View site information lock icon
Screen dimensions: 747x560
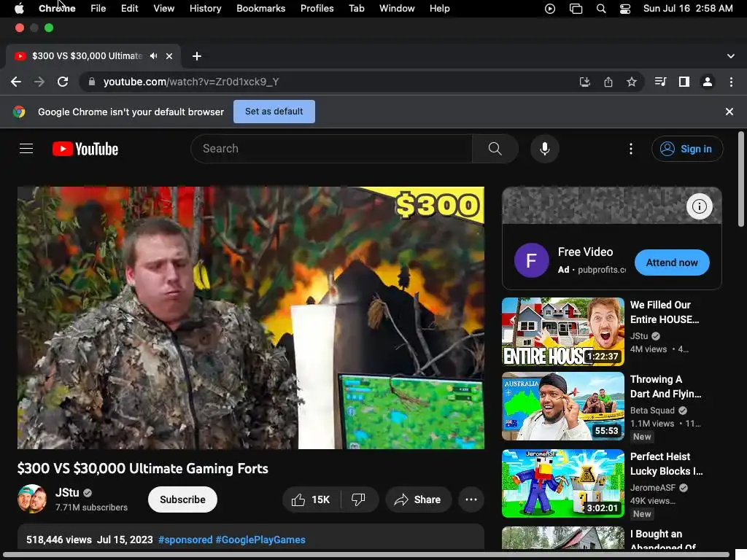click(91, 82)
